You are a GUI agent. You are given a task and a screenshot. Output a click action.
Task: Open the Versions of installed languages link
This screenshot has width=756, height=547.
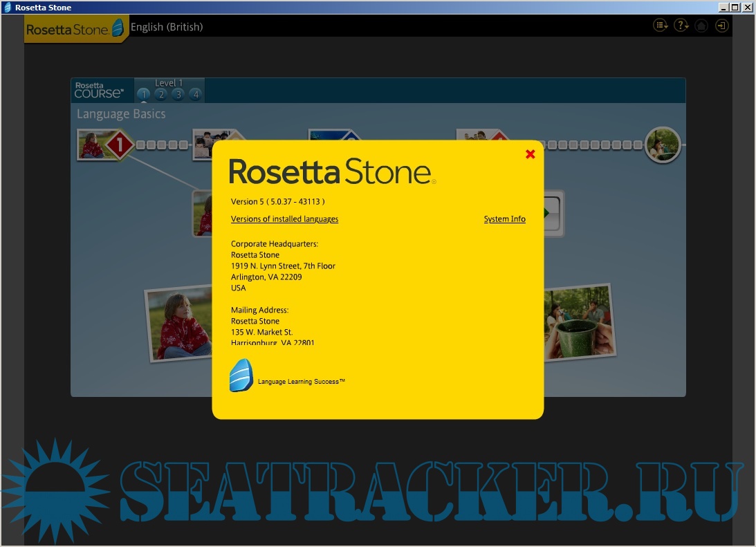tap(284, 219)
